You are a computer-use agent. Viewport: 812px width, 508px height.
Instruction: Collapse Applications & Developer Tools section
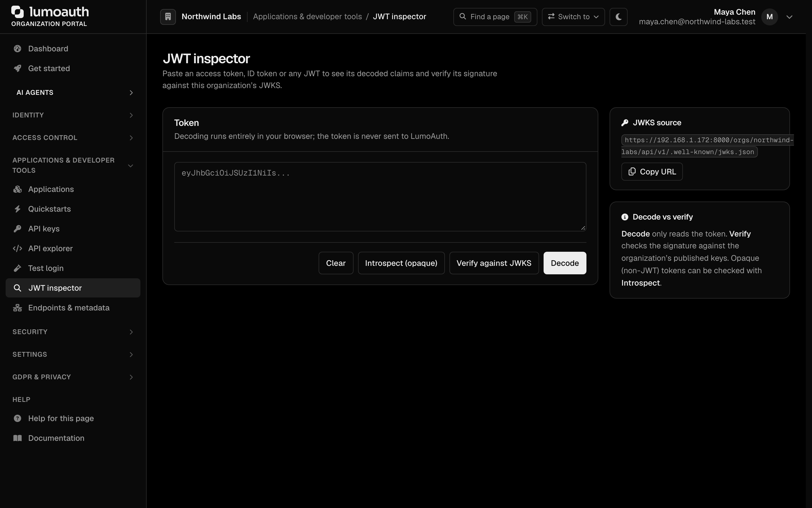tap(73, 165)
